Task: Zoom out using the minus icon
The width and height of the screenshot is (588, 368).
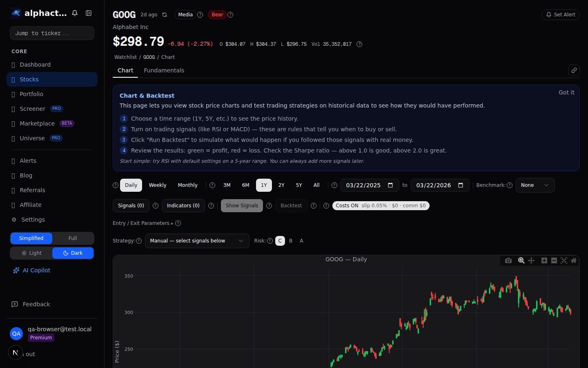Action: tap(554, 260)
